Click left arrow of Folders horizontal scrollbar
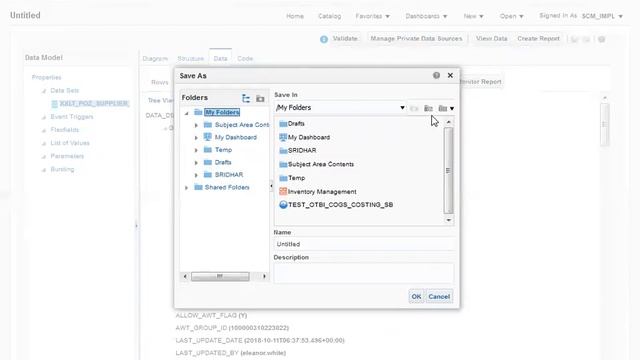Image resolution: width=640 pixels, height=360 pixels. coord(185,277)
